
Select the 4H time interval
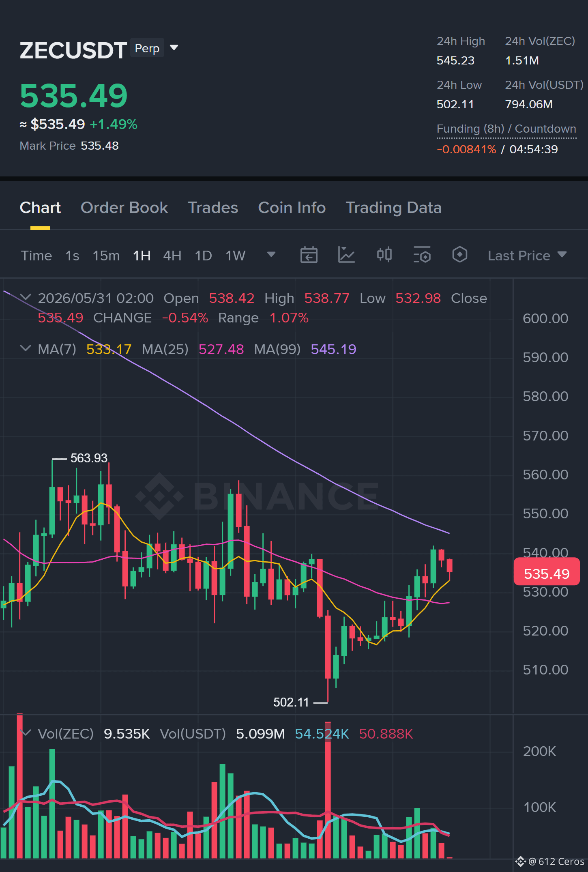click(x=172, y=256)
